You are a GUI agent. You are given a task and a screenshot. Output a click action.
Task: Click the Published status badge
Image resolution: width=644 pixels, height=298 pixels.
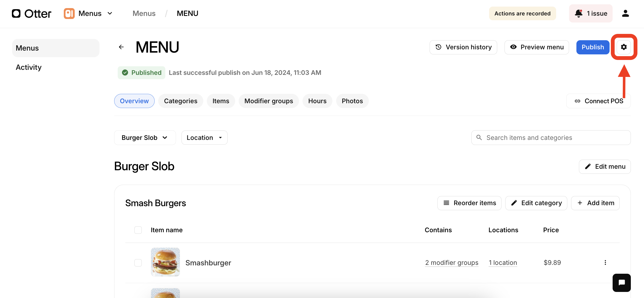(x=141, y=72)
